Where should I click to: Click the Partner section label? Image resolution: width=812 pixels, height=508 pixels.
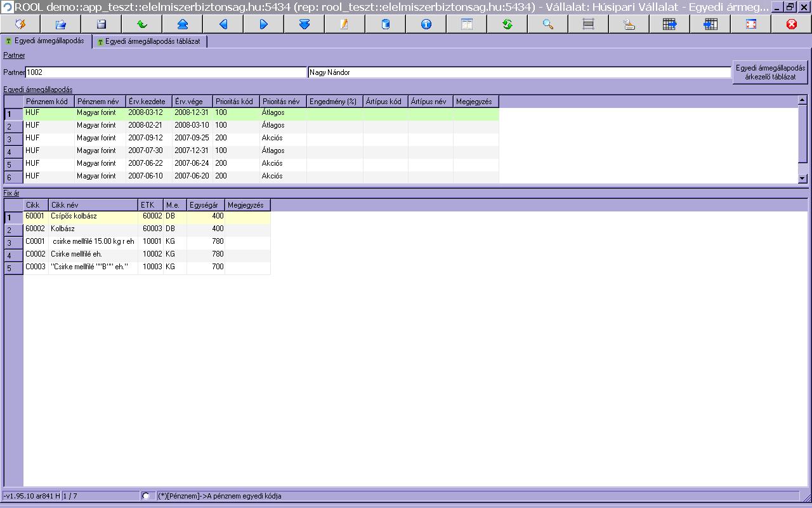pos(14,56)
